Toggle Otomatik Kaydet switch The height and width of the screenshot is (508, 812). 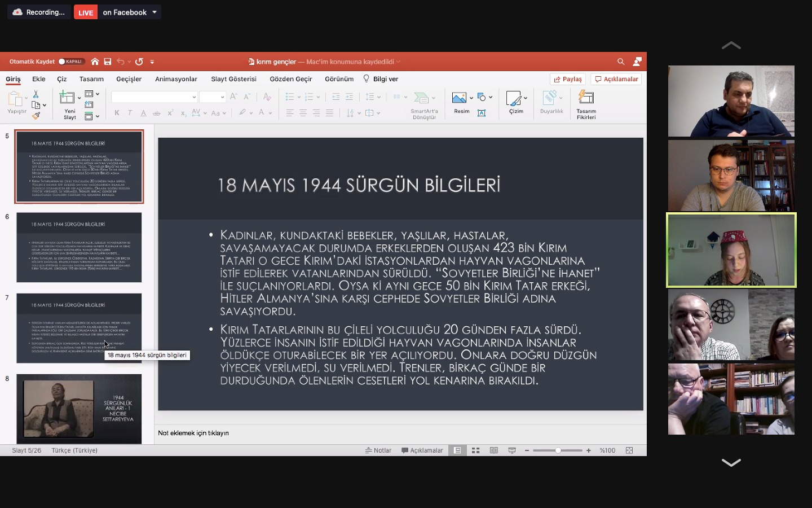(x=71, y=62)
